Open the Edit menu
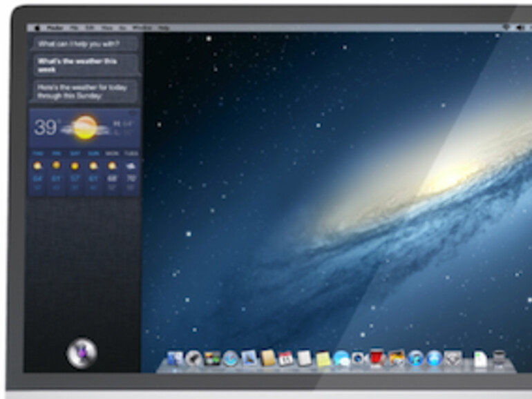 (x=90, y=28)
